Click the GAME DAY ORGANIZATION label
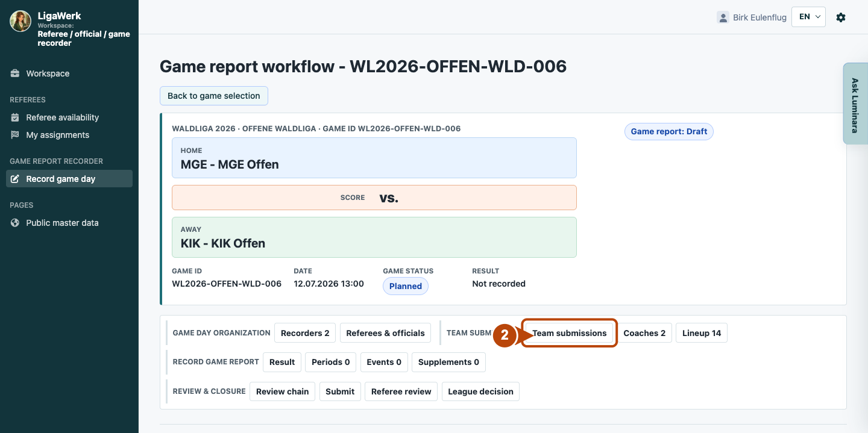 point(221,333)
